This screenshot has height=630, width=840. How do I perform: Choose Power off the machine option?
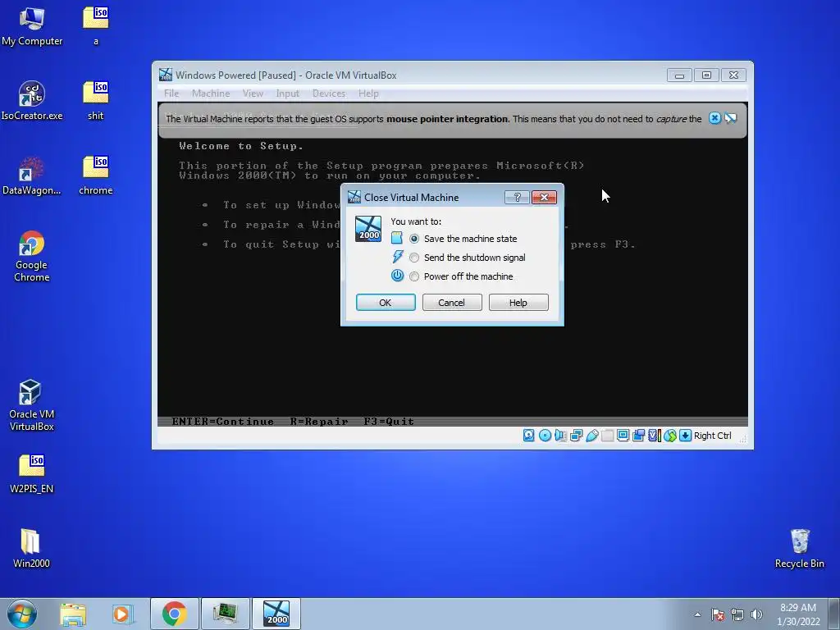(x=414, y=276)
